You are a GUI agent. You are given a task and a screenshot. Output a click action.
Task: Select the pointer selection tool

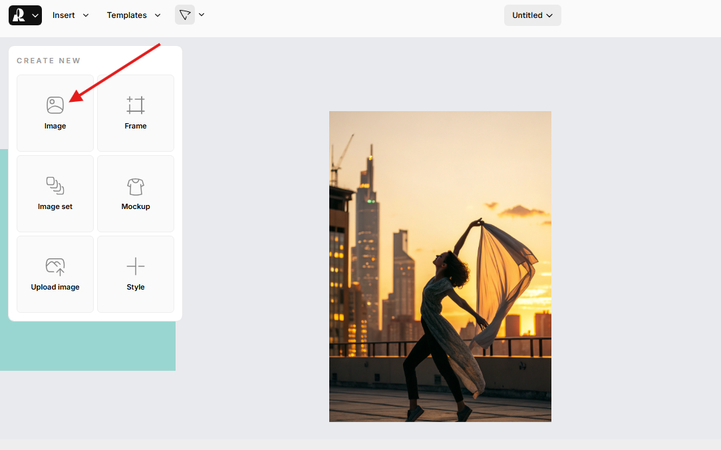click(x=185, y=15)
